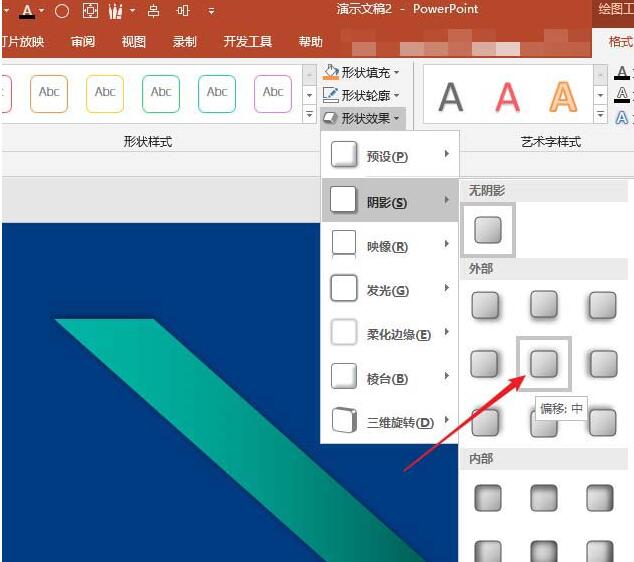The height and width of the screenshot is (562, 634).
Task: Apply the gray A WordArt style
Action: [x=450, y=97]
